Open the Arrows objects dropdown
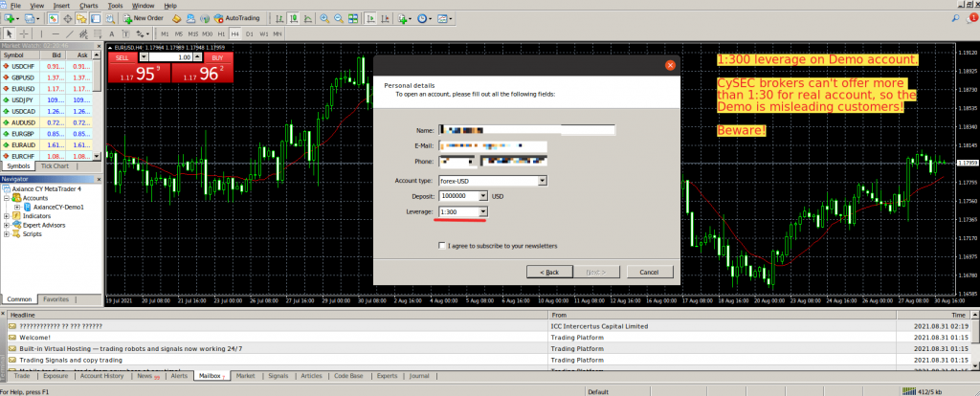The height and width of the screenshot is (396, 980). point(143,33)
